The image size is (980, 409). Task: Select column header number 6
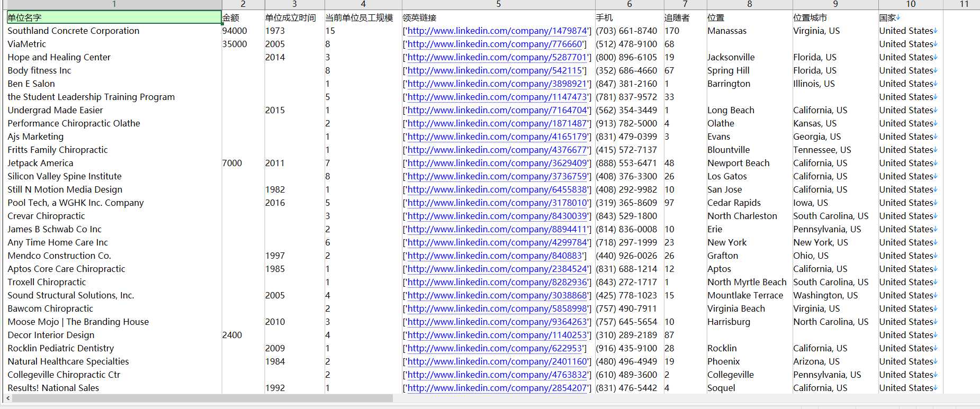click(x=630, y=4)
